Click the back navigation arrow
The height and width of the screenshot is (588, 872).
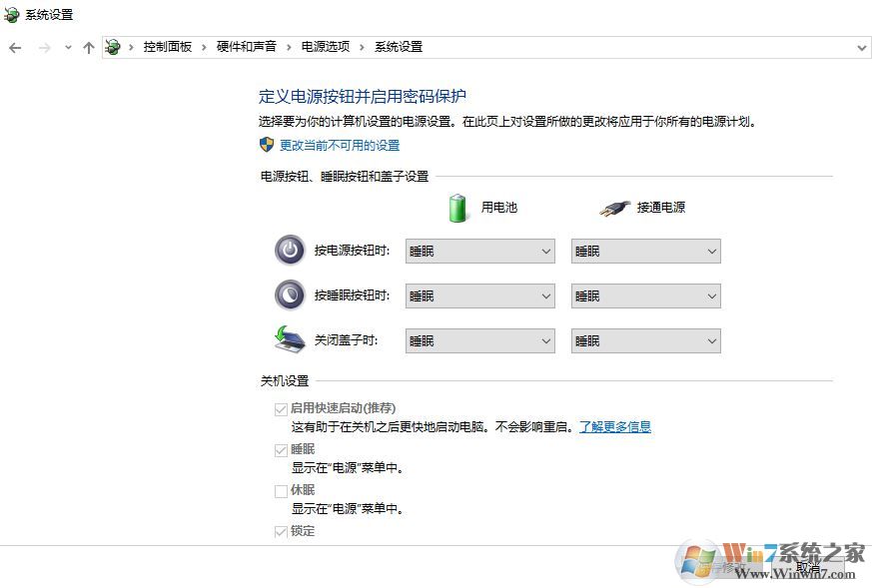click(15, 47)
